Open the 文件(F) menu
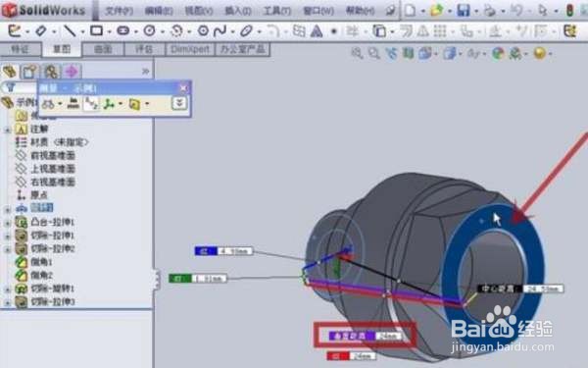The width and height of the screenshot is (588, 368). point(119,11)
